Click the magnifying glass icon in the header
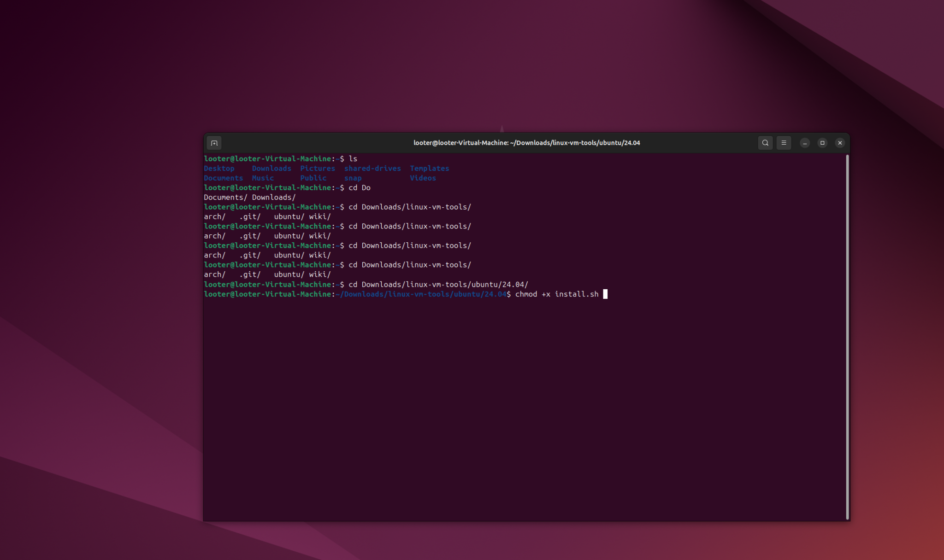The width and height of the screenshot is (944, 560). click(x=765, y=143)
